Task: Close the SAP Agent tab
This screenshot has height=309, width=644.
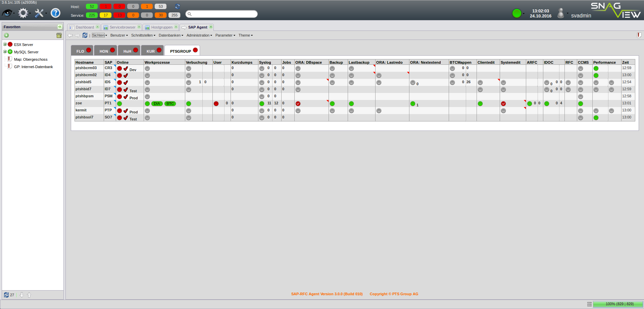Action: tap(211, 27)
